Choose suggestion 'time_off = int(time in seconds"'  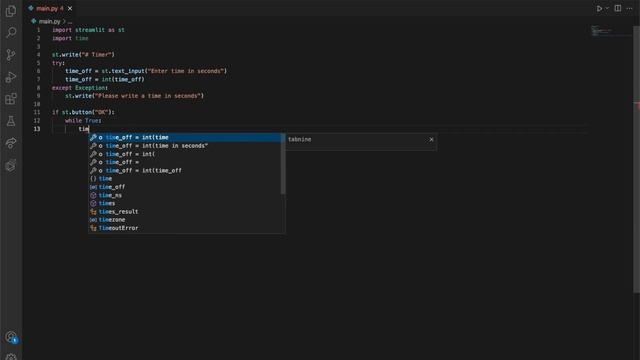point(184,146)
